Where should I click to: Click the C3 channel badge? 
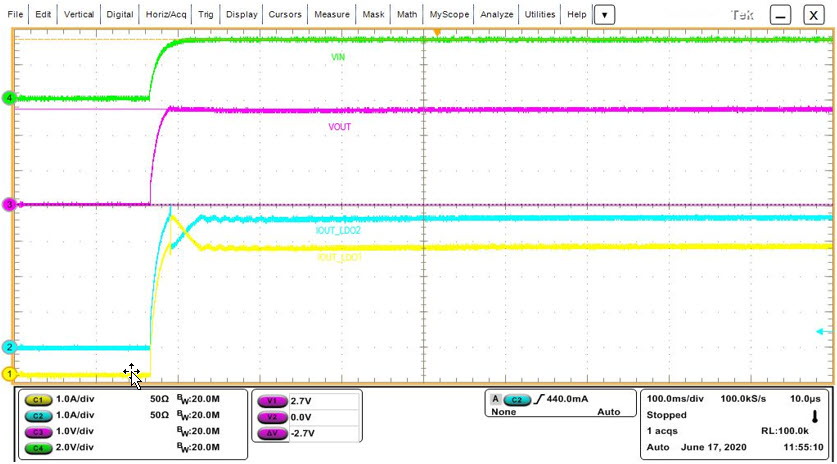click(x=38, y=431)
